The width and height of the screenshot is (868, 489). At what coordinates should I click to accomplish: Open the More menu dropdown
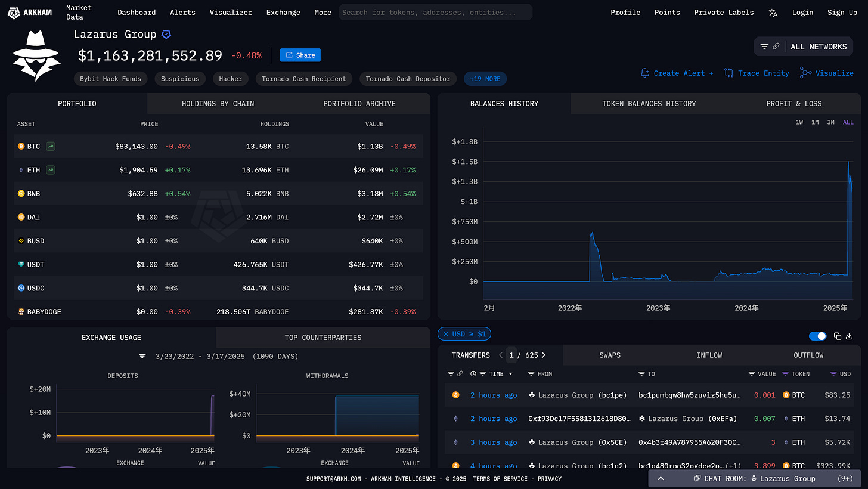tap(323, 13)
